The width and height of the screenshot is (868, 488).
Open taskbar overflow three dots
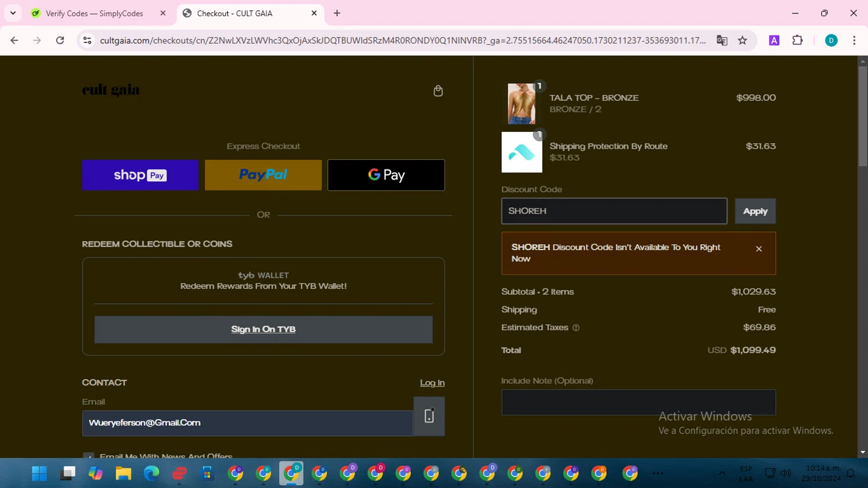[658, 474]
